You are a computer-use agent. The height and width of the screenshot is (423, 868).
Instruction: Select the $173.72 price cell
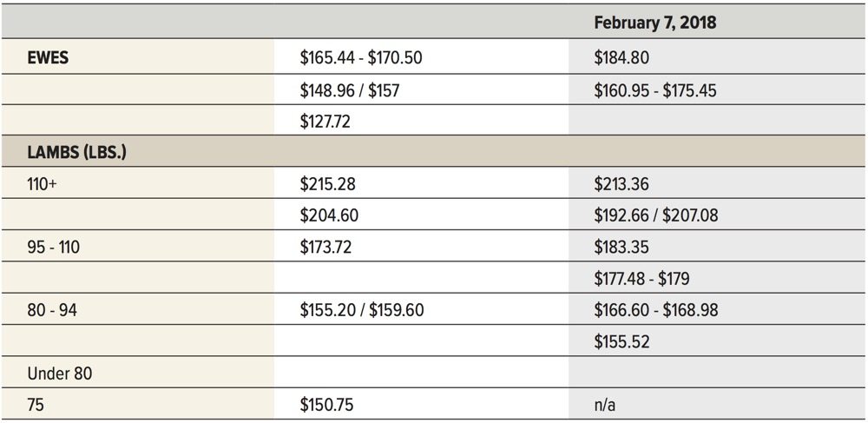(x=325, y=247)
